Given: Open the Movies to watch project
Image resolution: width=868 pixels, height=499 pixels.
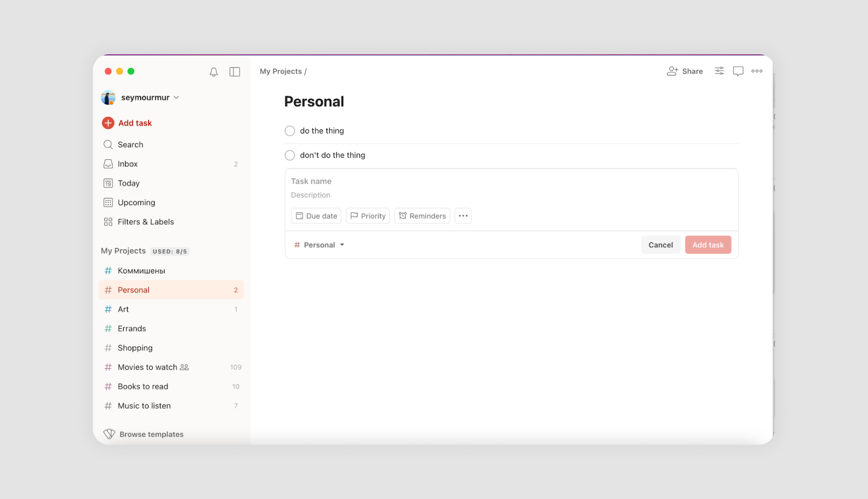Looking at the screenshot, I should click(x=147, y=367).
